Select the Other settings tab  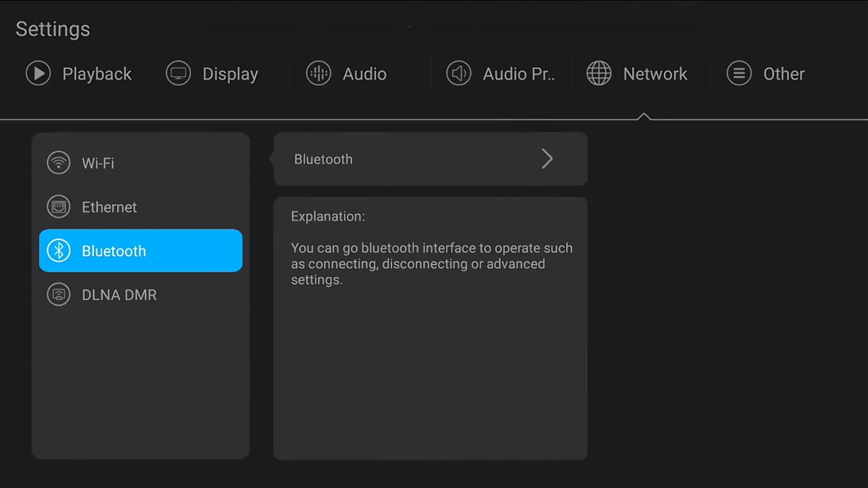tap(783, 74)
